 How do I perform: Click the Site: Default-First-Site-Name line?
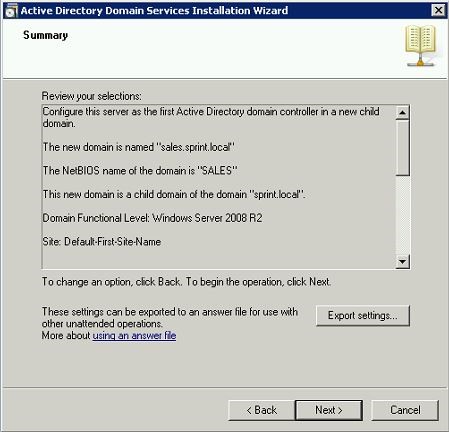(102, 242)
